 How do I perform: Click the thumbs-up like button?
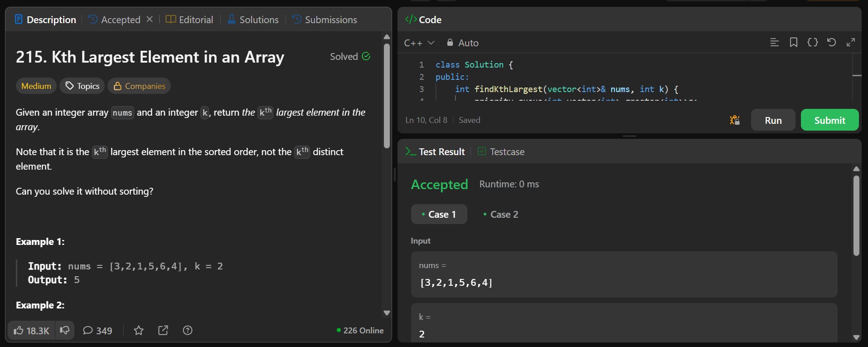31,331
